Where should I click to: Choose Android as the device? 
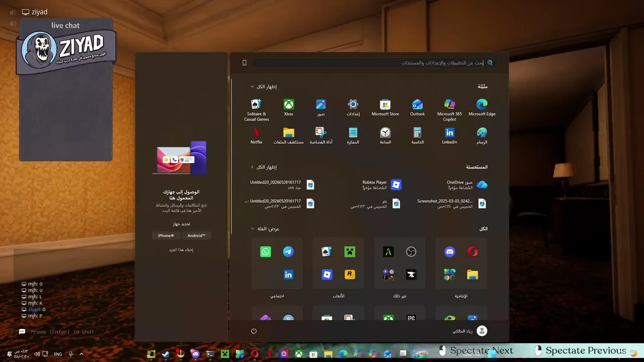(196, 236)
